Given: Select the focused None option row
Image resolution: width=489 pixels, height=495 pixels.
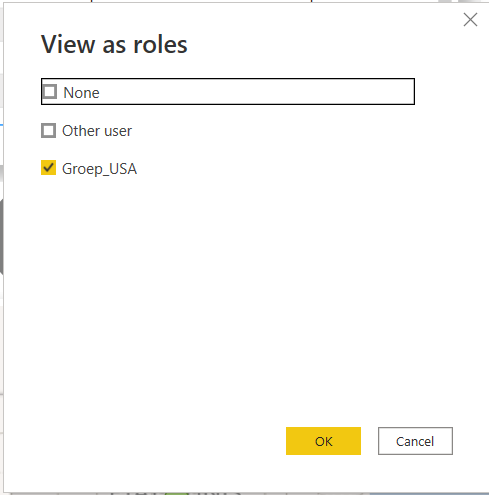Looking at the screenshot, I should (228, 92).
